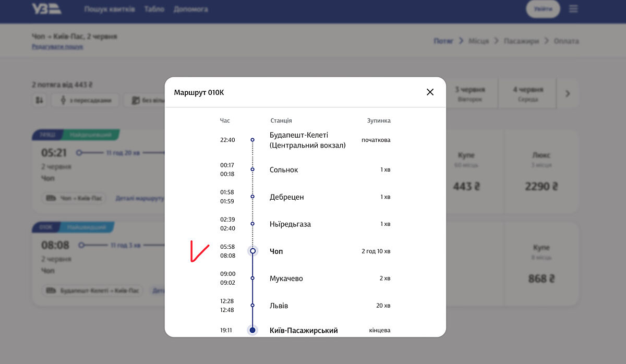This screenshot has height=364, width=626.
Task: Click the 'Чоп – Київ-Пас' train route chip
Action: tap(75, 199)
